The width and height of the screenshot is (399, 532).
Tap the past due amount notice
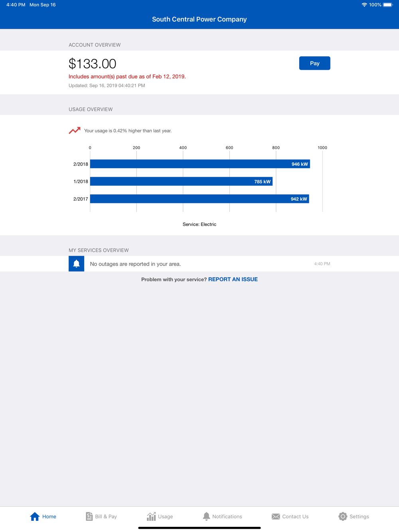point(127,77)
